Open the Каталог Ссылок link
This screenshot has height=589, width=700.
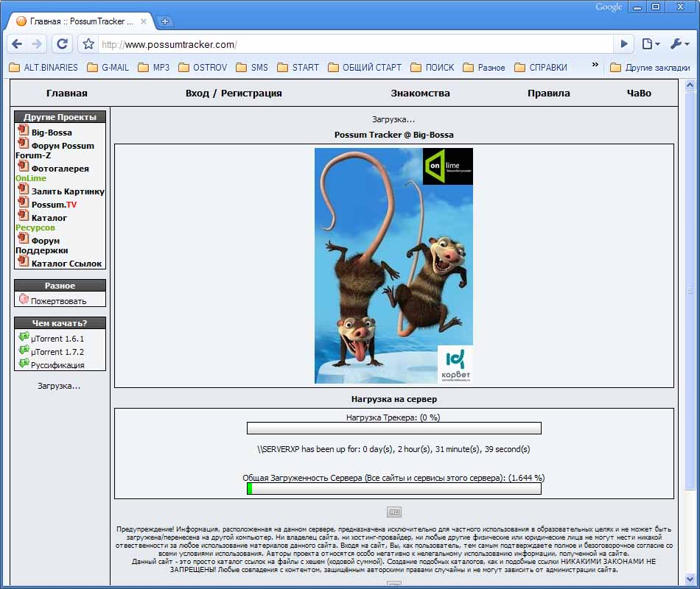click(x=66, y=264)
